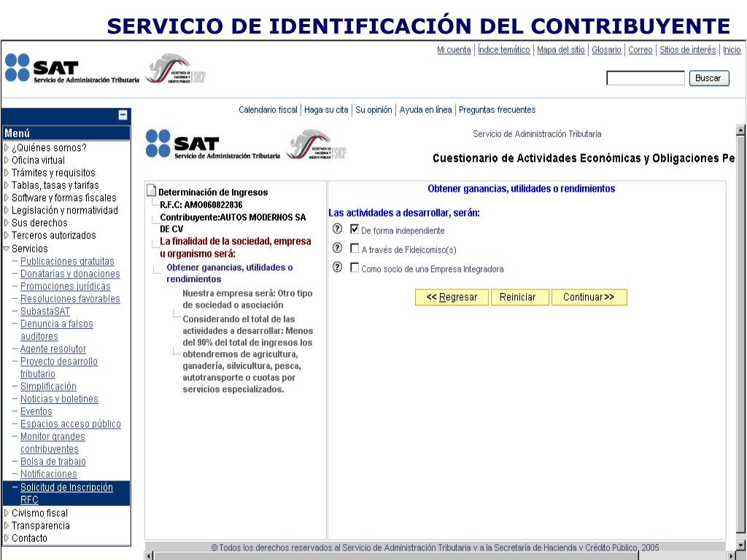Collapse the Servicios menu section
The height and width of the screenshot is (560, 747).
point(7,249)
